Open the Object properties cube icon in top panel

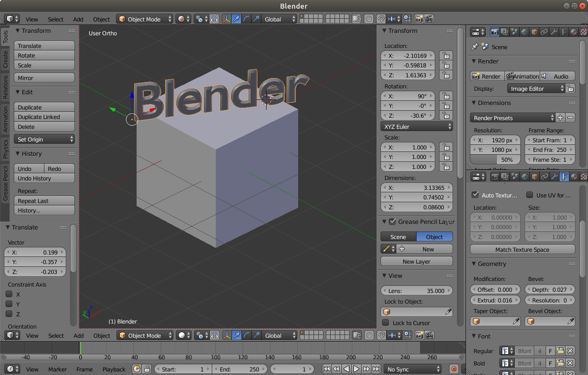pyautogui.click(x=534, y=32)
